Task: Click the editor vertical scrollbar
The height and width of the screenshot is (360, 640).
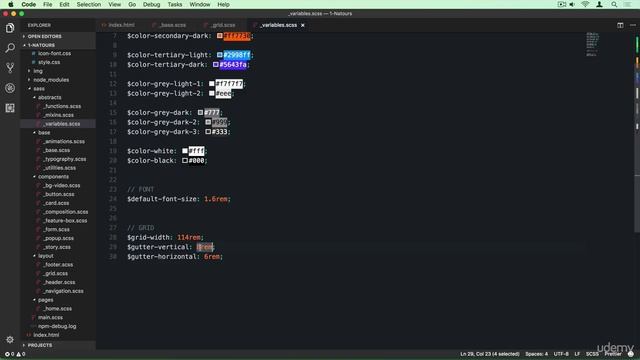Action: pyautogui.click(x=636, y=133)
